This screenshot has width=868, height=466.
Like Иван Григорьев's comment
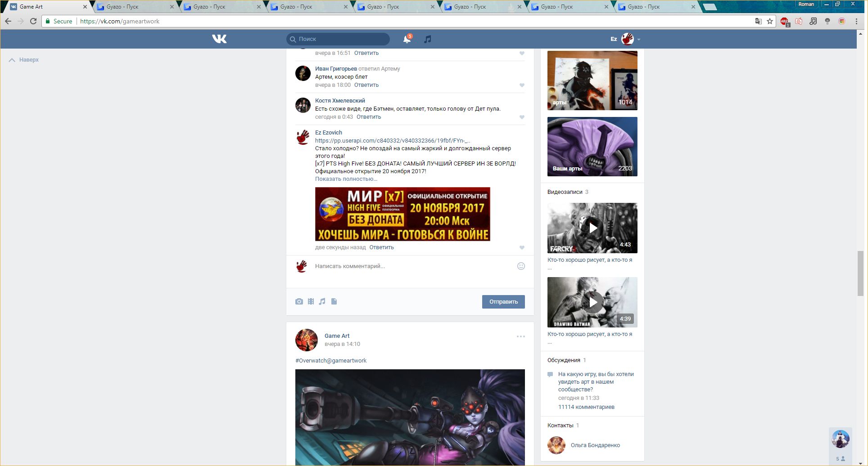pos(522,85)
